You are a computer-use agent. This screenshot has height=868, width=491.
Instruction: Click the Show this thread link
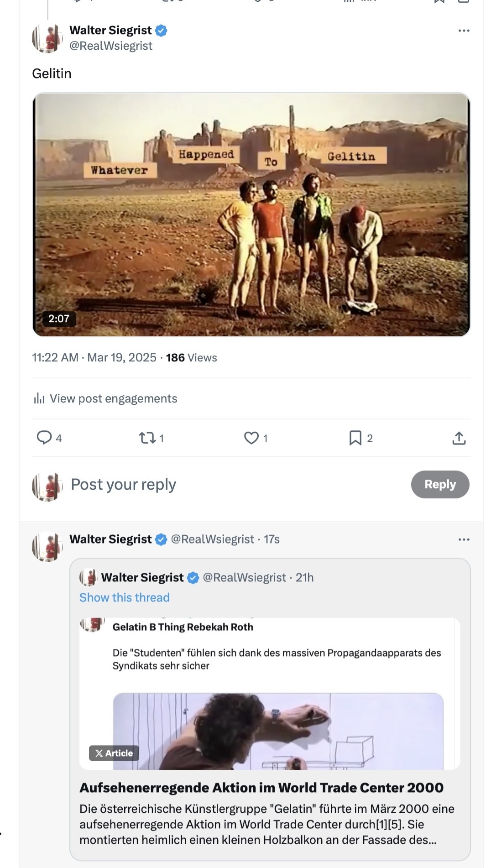[125, 597]
